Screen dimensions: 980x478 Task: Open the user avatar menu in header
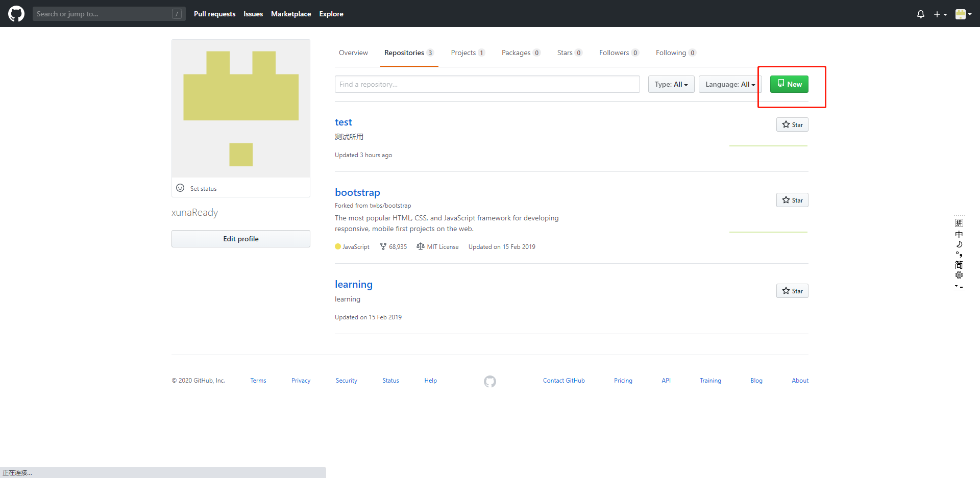click(963, 14)
